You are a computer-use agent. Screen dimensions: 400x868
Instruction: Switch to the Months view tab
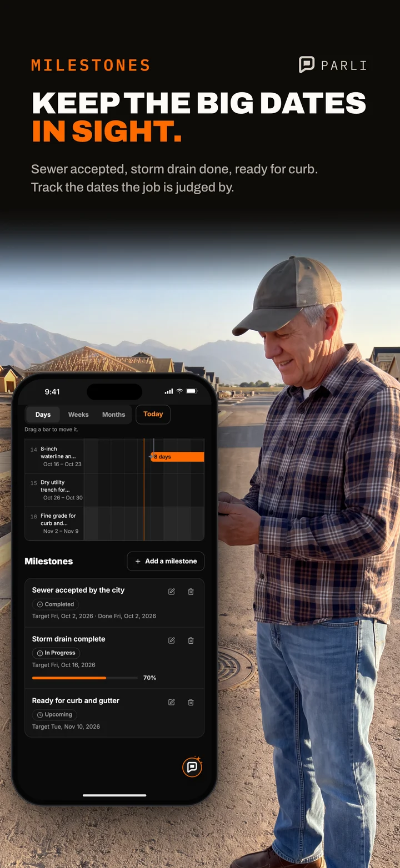[x=113, y=415]
